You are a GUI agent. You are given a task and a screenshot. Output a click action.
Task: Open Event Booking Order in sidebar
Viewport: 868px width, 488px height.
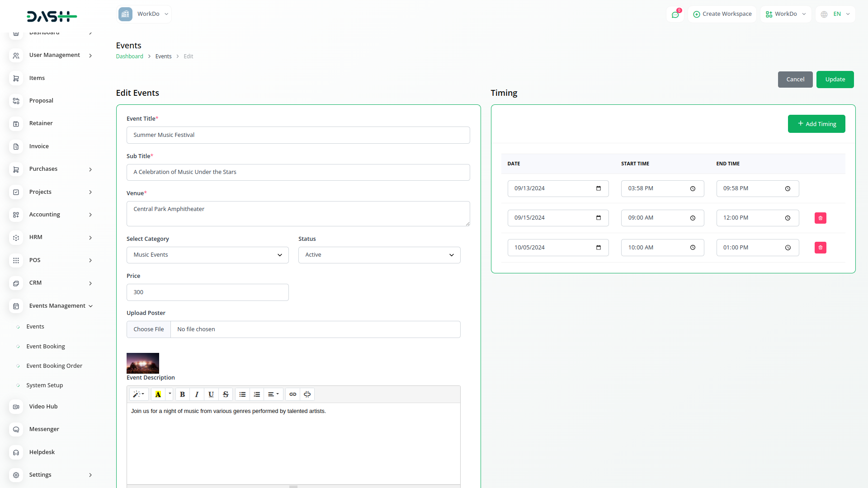tap(54, 366)
